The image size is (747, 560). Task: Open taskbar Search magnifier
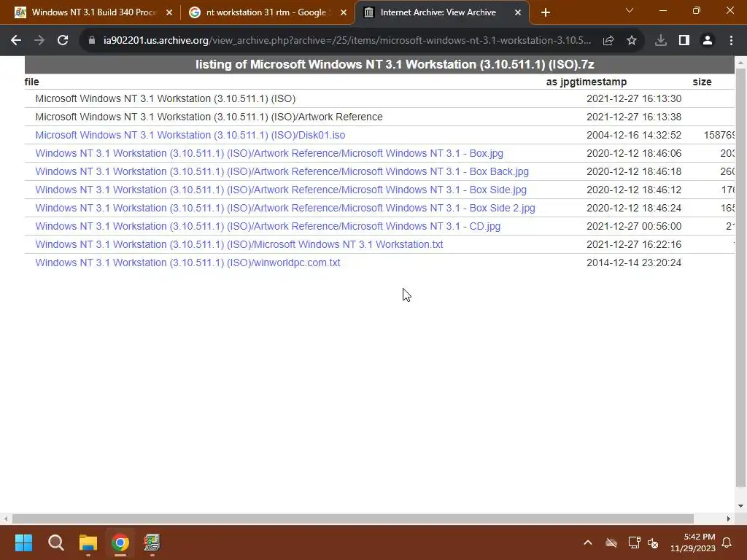pyautogui.click(x=55, y=542)
